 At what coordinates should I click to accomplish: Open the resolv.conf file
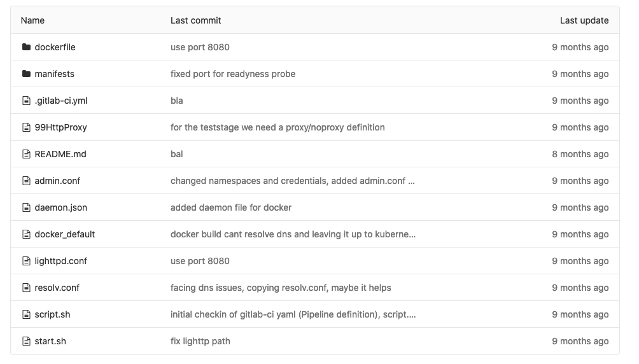coord(57,288)
